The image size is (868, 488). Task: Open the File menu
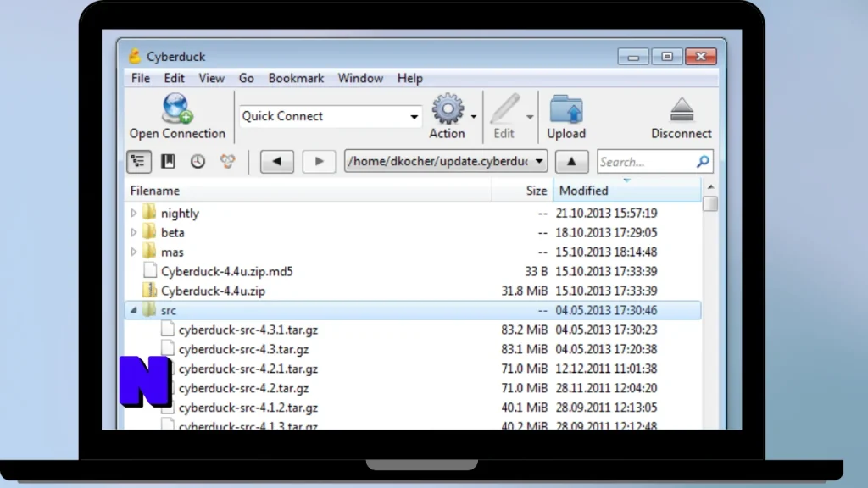pos(141,78)
